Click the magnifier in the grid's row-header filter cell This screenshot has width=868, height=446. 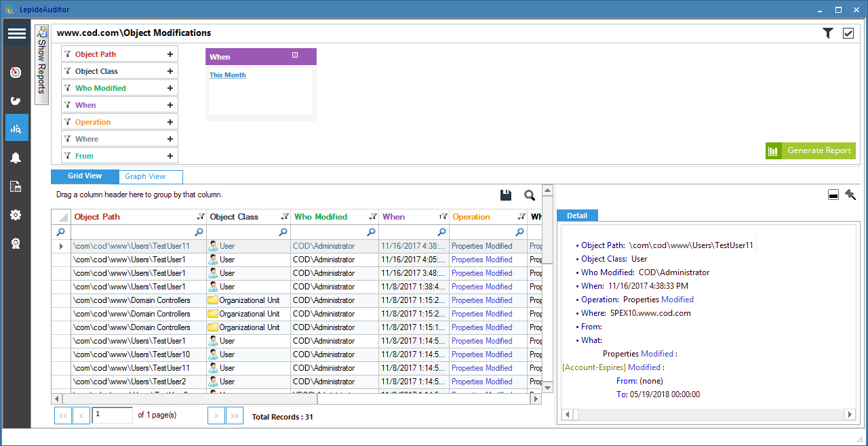(x=61, y=232)
